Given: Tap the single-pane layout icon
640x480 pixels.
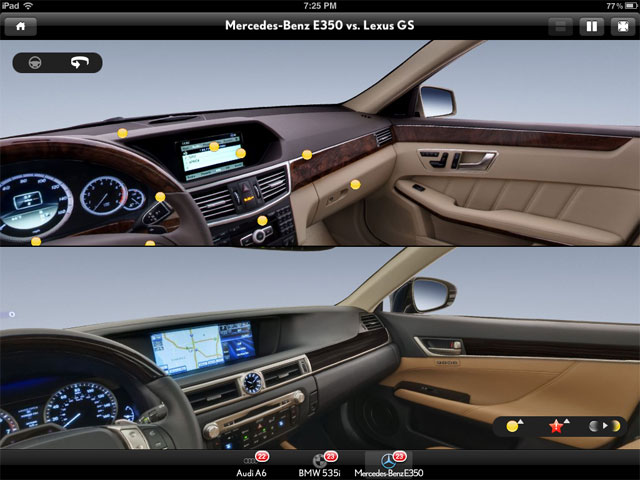Looking at the screenshot, I should (x=561, y=27).
